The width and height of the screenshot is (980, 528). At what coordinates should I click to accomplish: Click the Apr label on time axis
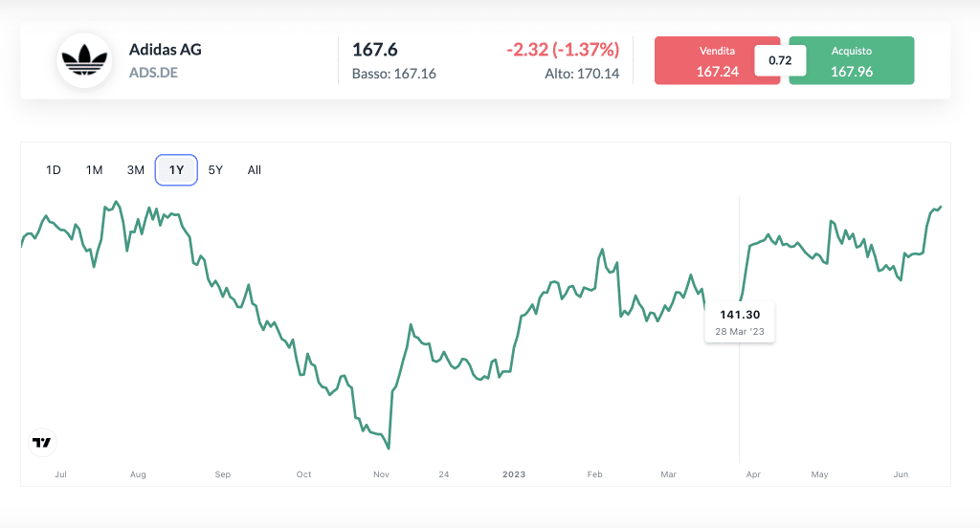754,474
